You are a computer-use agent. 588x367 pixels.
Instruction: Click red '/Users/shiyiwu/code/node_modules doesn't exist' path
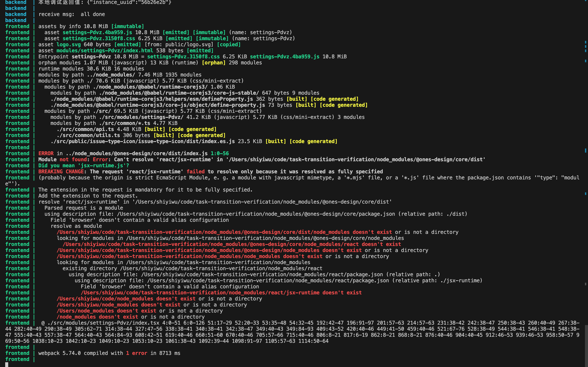coord(126,299)
